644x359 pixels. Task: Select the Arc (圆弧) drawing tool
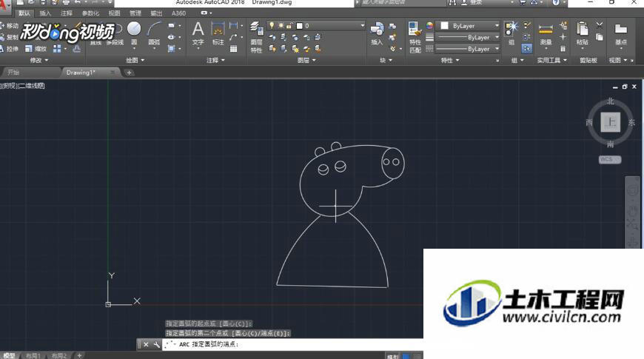point(154,33)
